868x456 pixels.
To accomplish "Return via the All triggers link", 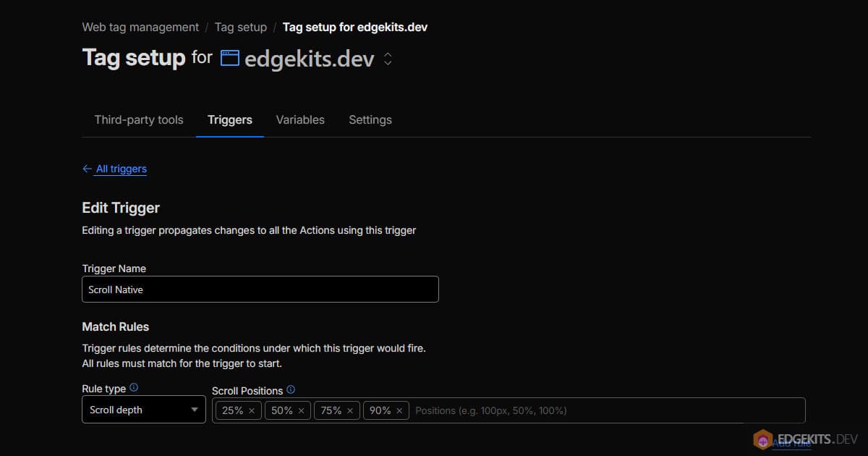I will pos(122,169).
